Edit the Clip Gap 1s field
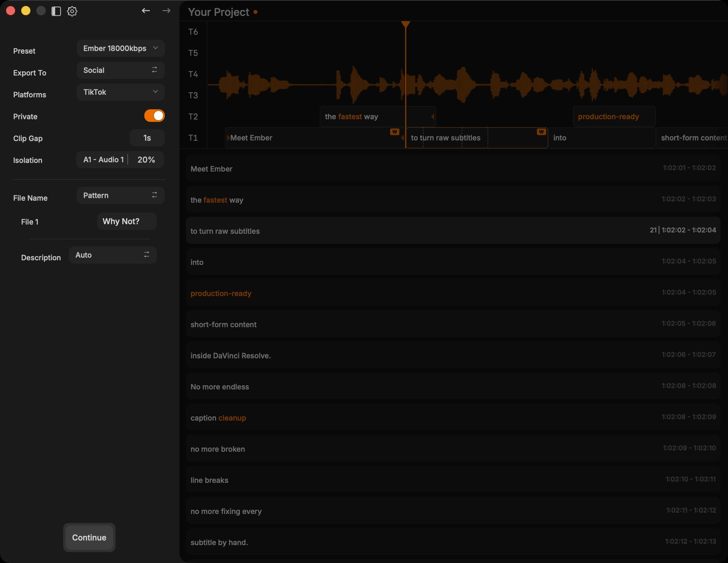 pyautogui.click(x=147, y=138)
